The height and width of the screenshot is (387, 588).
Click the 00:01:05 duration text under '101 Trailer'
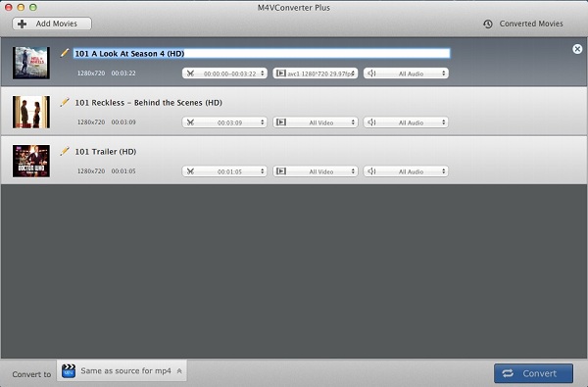123,171
